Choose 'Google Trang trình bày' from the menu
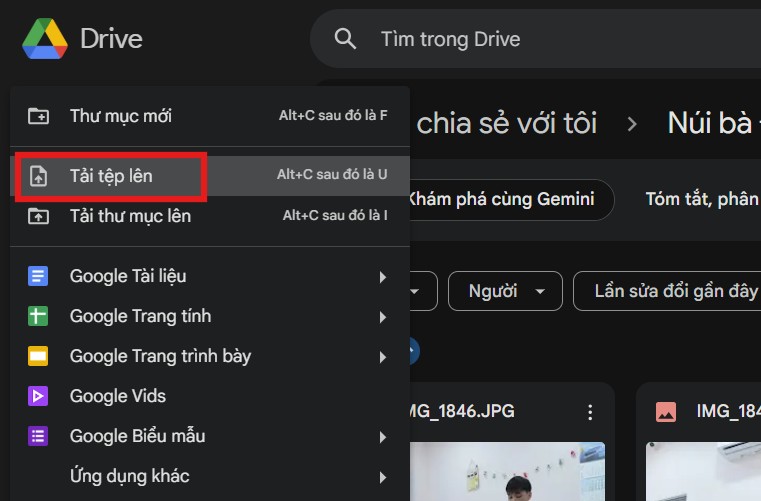The height and width of the screenshot is (501, 761). click(210, 356)
